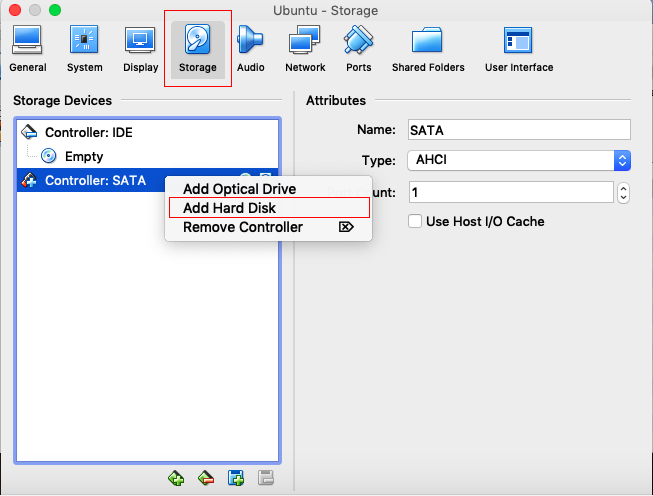The image size is (653, 496).
Task: Open the System settings tab
Action: [85, 49]
